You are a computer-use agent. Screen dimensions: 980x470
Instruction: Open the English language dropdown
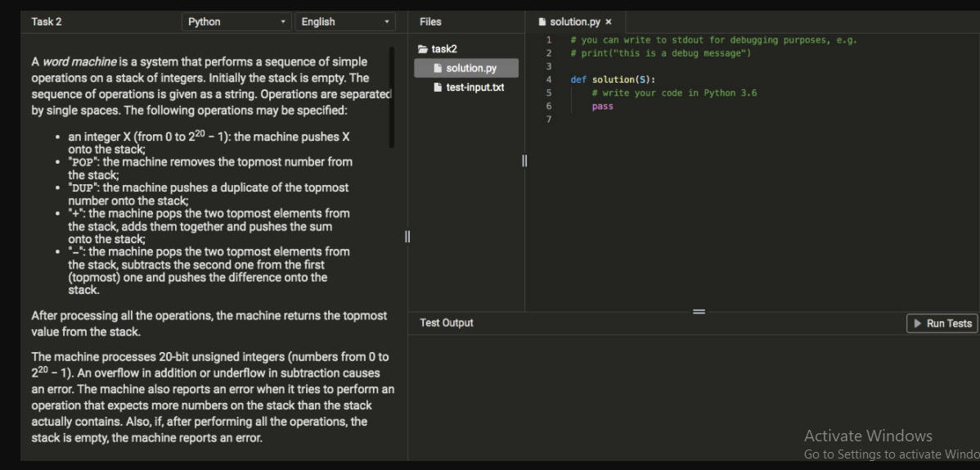344,22
